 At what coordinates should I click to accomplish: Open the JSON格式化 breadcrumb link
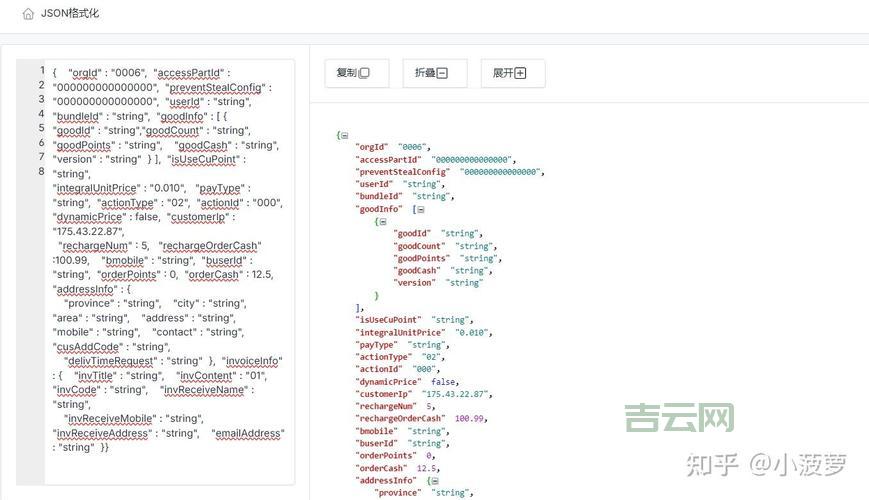click(70, 14)
